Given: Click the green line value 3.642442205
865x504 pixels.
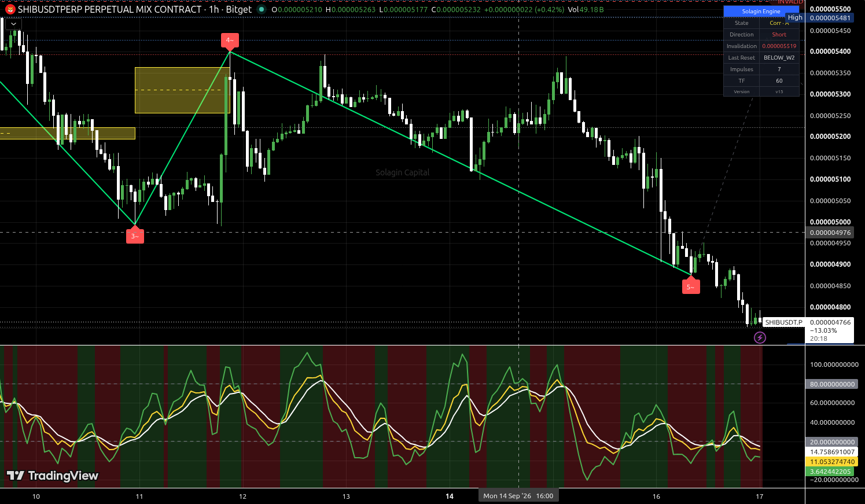Looking at the screenshot, I should [x=830, y=472].
